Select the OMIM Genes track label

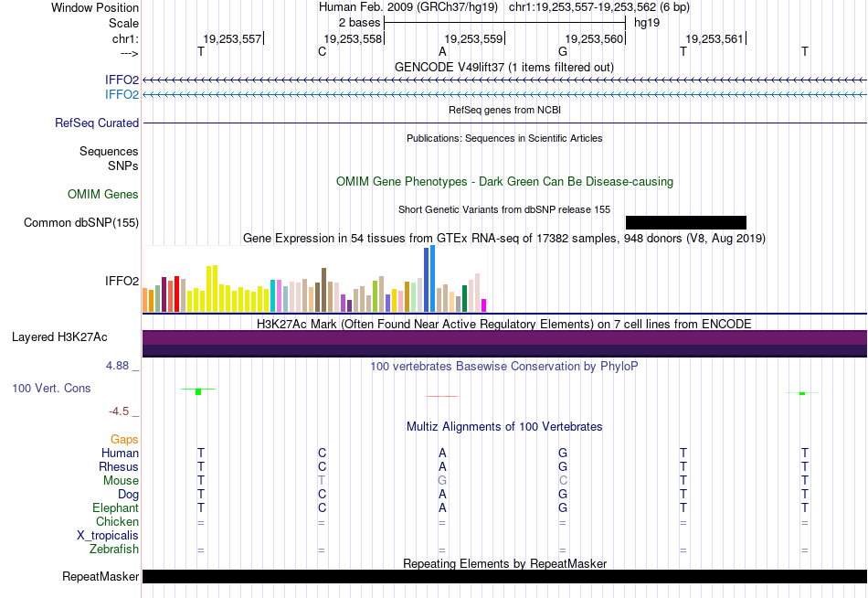click(103, 194)
